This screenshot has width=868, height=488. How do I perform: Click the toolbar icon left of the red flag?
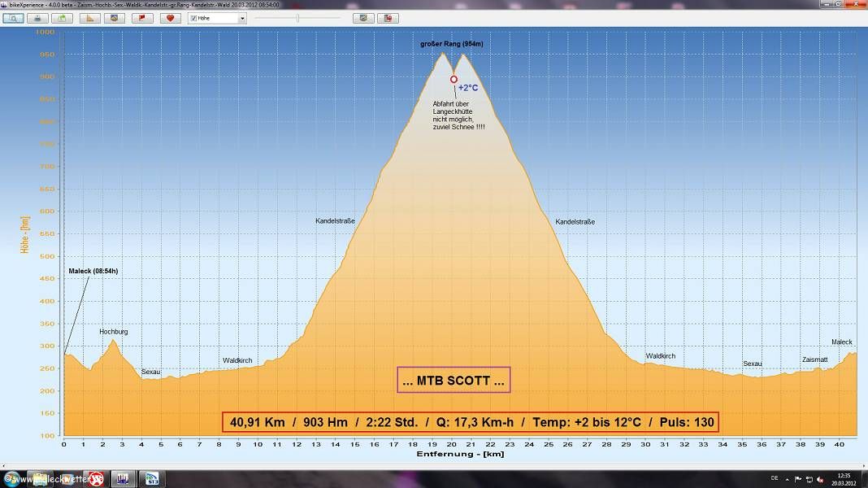click(x=115, y=18)
